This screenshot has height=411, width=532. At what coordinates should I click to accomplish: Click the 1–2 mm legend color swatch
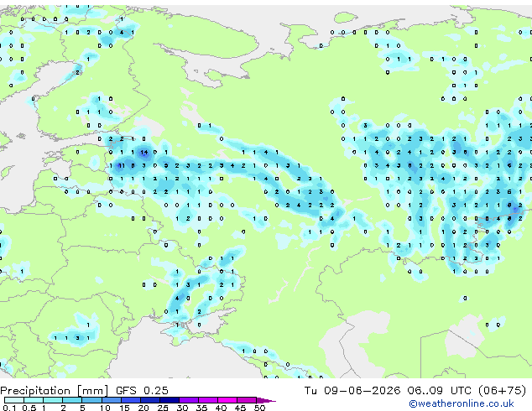53,400
